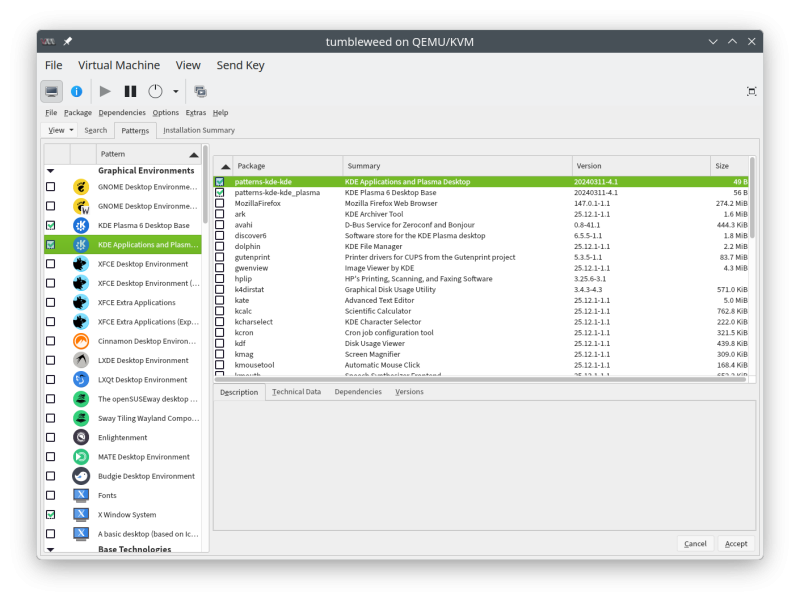
Task: Open the YaST Extras menu
Action: (195, 112)
